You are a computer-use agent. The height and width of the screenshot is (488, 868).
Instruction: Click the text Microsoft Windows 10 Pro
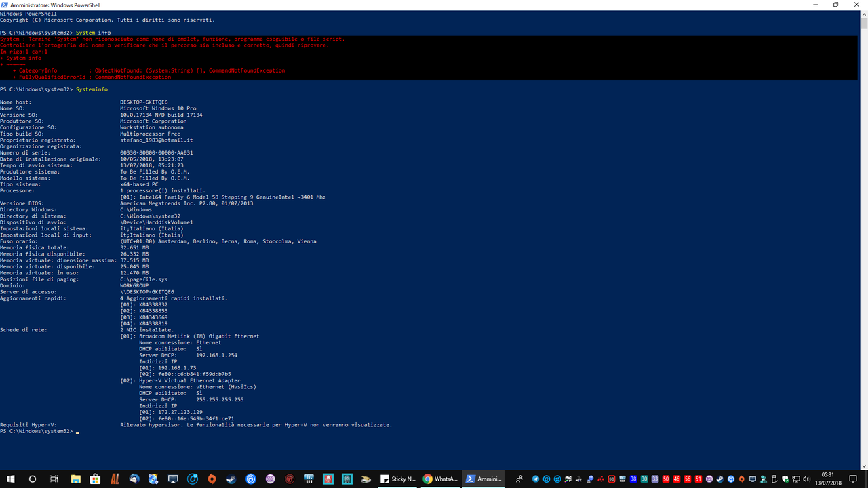[x=158, y=108]
